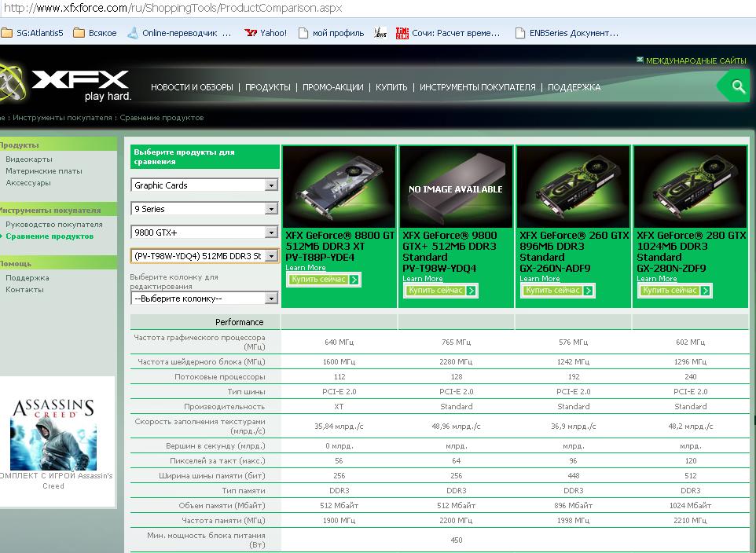Image resolution: width=756 pixels, height=553 pixels.
Task: Open the Купить menu
Action: click(391, 87)
